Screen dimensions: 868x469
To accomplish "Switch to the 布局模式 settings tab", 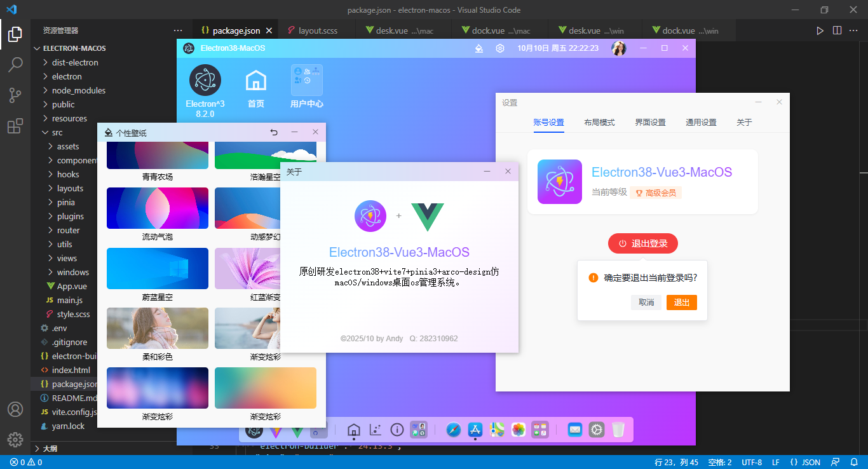I will [x=599, y=122].
